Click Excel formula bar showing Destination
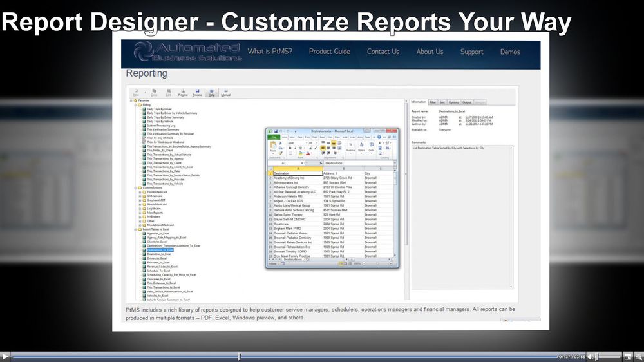This screenshot has height=362, width=644. [358, 163]
